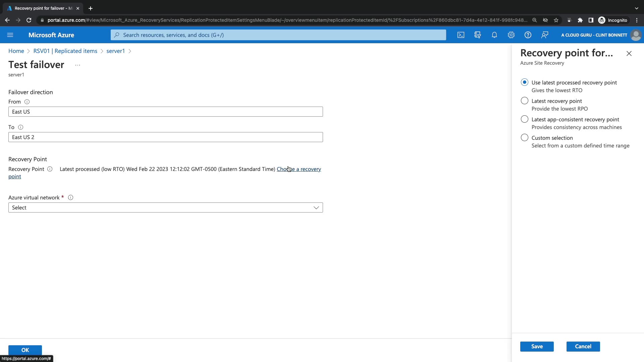Open the Help question mark icon

point(528,35)
